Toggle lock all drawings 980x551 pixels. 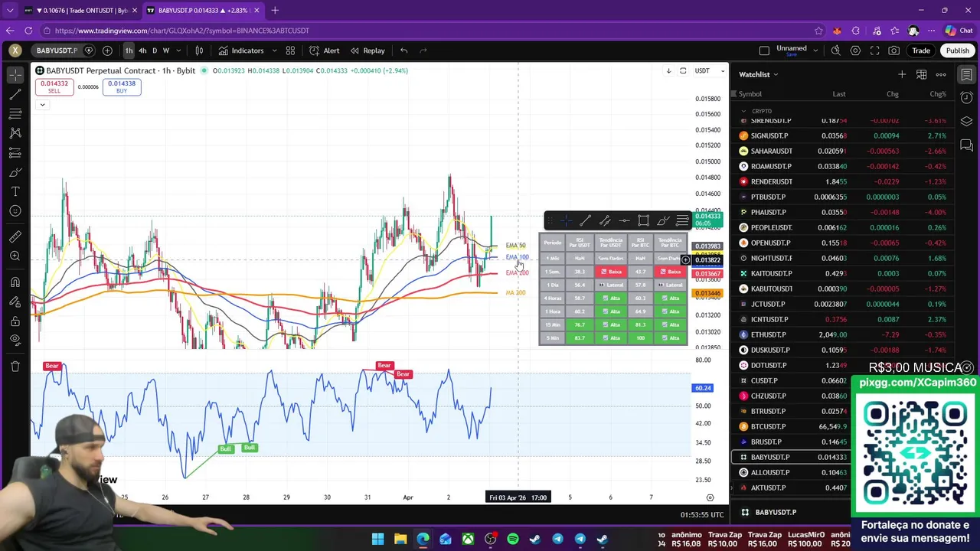(x=15, y=321)
